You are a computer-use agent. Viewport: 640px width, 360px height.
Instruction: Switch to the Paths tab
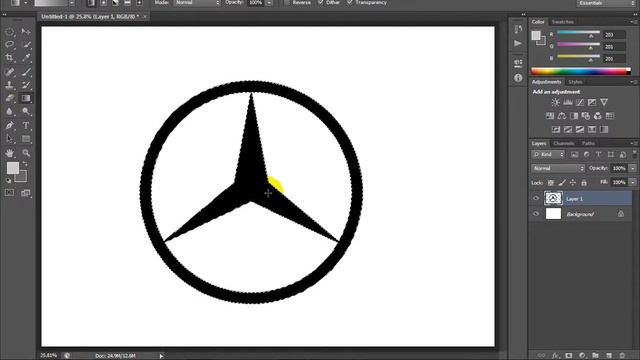pos(588,143)
